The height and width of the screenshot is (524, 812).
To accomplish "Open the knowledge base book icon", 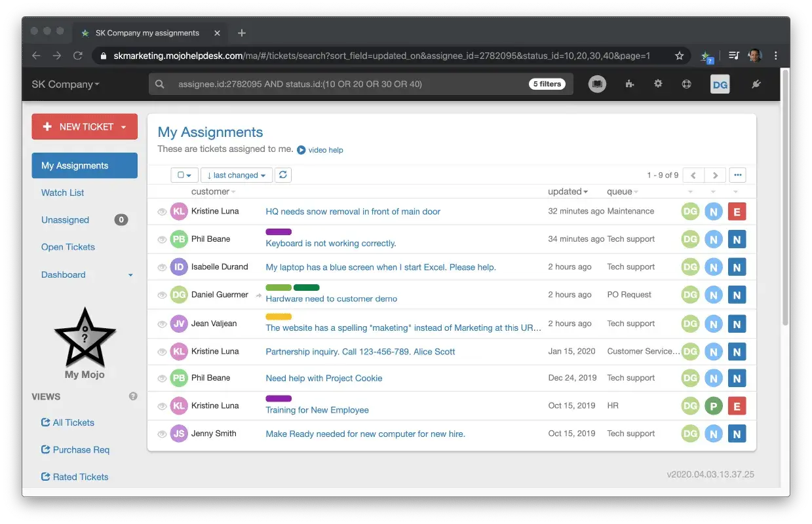I will click(x=596, y=84).
